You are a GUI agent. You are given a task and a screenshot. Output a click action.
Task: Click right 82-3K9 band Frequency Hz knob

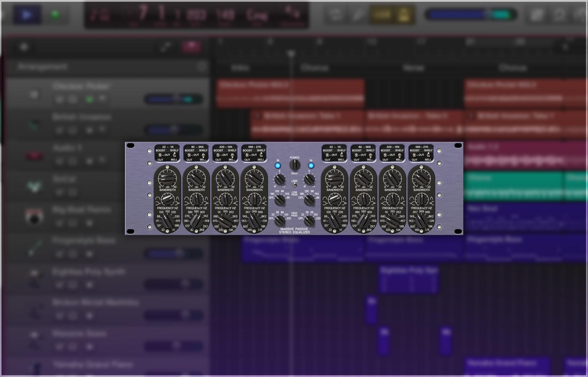364,221
